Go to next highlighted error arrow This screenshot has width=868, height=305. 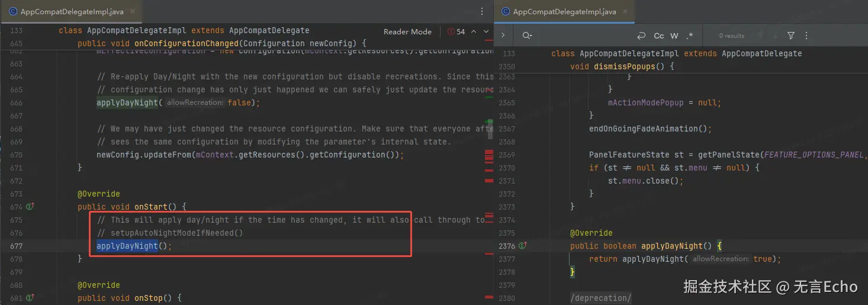tap(487, 31)
